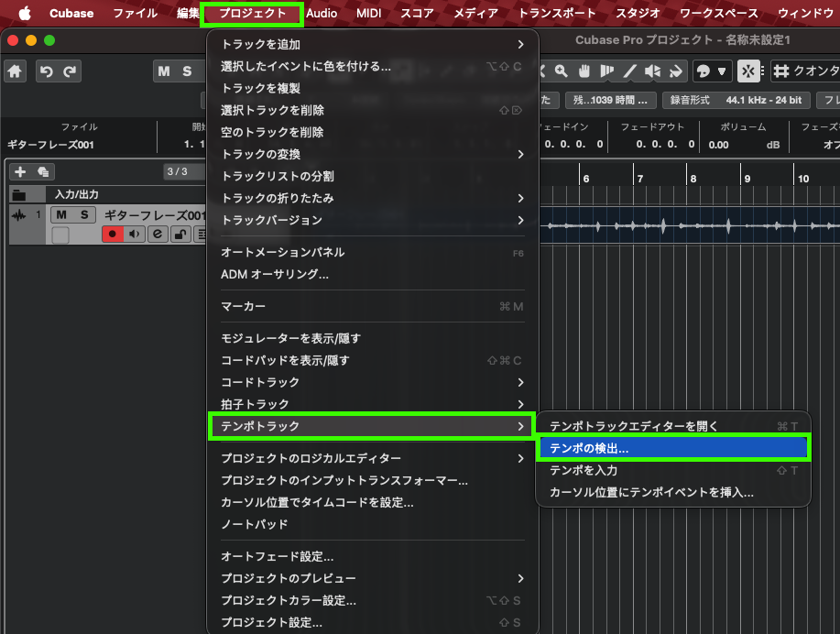
Task: Click the Home (Hub) icon in toolbar
Action: tap(15, 71)
